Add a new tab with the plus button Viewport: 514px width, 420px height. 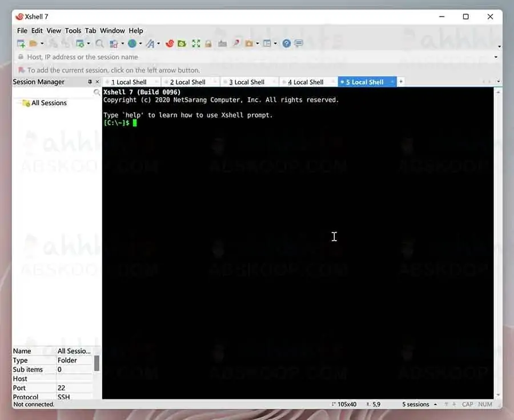[x=401, y=82]
